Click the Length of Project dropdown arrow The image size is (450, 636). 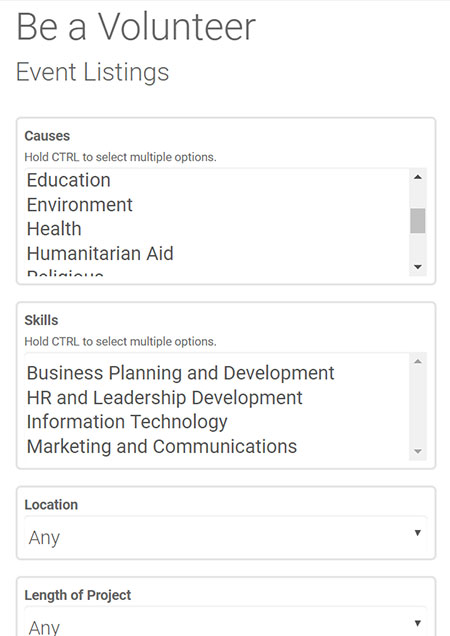pos(417,623)
